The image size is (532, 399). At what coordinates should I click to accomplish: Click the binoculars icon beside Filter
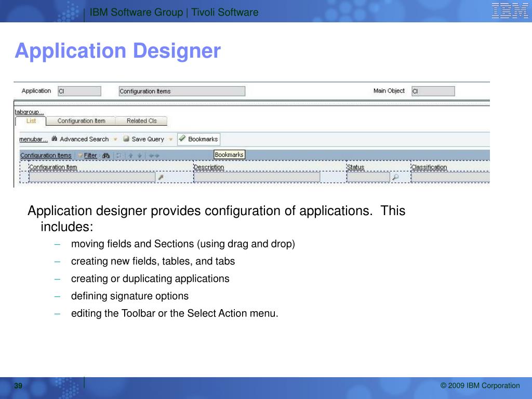[106, 155]
